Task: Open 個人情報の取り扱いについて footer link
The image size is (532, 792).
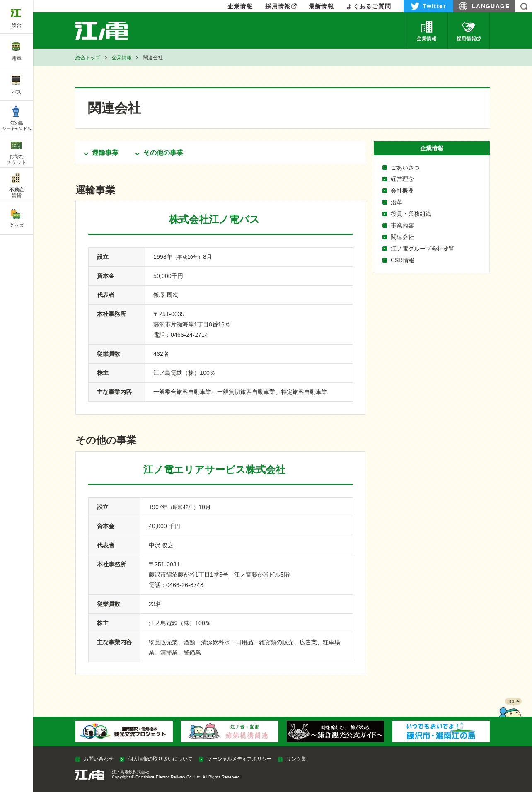Action: tap(160, 759)
